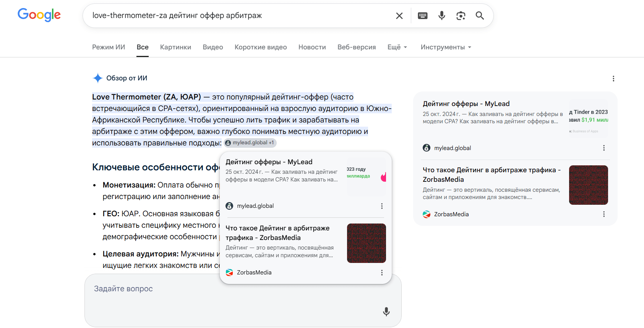Image resolution: width=644 pixels, height=328 pixels.
Task: Open popup mylead.global three-dot menu
Action: [381, 206]
